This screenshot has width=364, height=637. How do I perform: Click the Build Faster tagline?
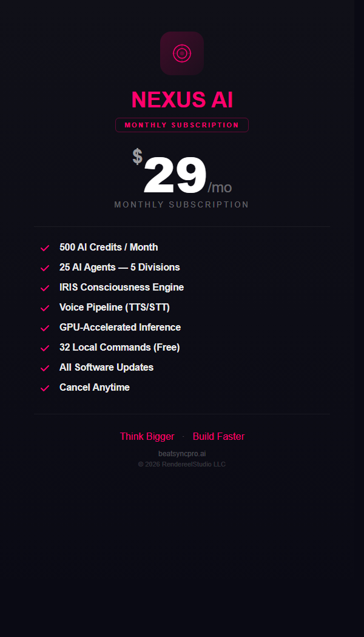pyautogui.click(x=219, y=437)
